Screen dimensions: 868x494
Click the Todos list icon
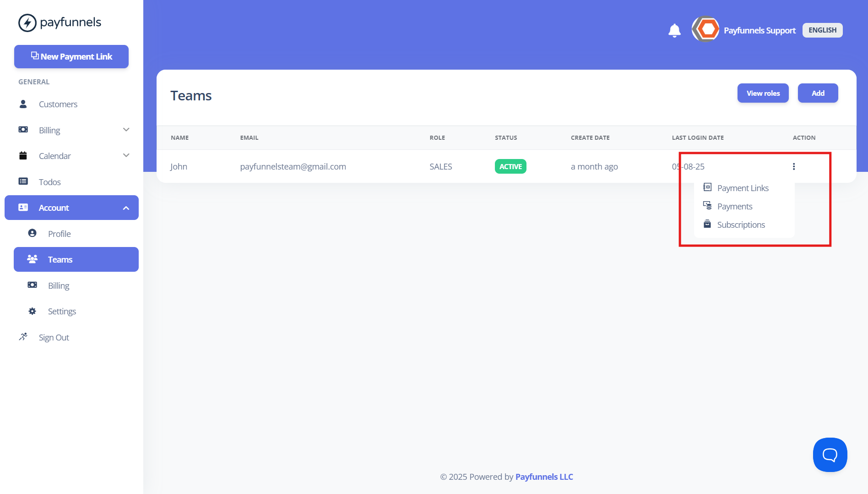[x=23, y=181]
